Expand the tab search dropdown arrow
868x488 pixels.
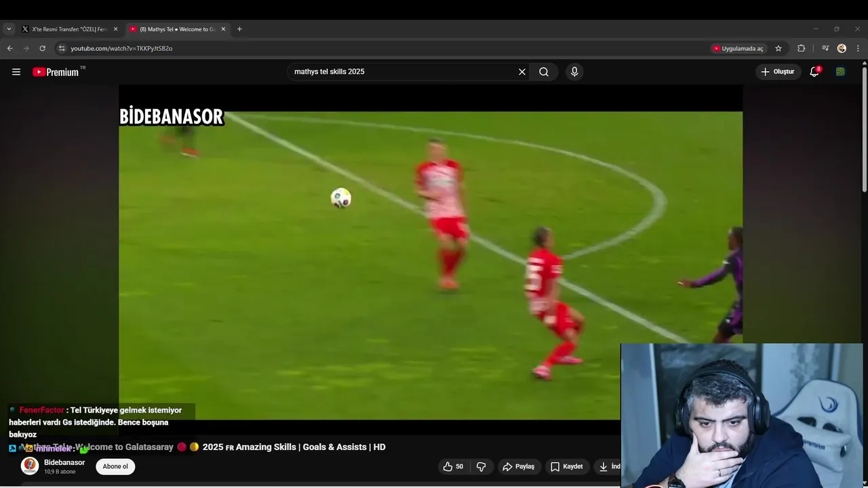tap(9, 29)
